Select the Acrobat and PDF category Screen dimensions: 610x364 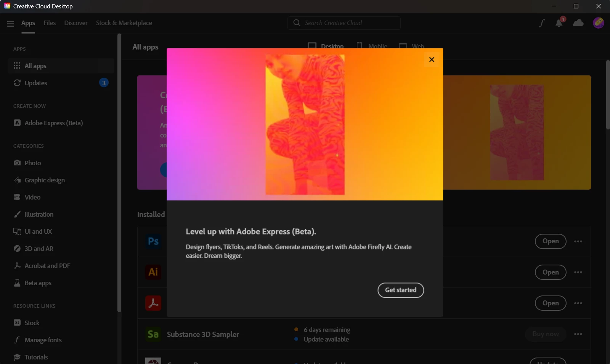[x=61, y=266]
